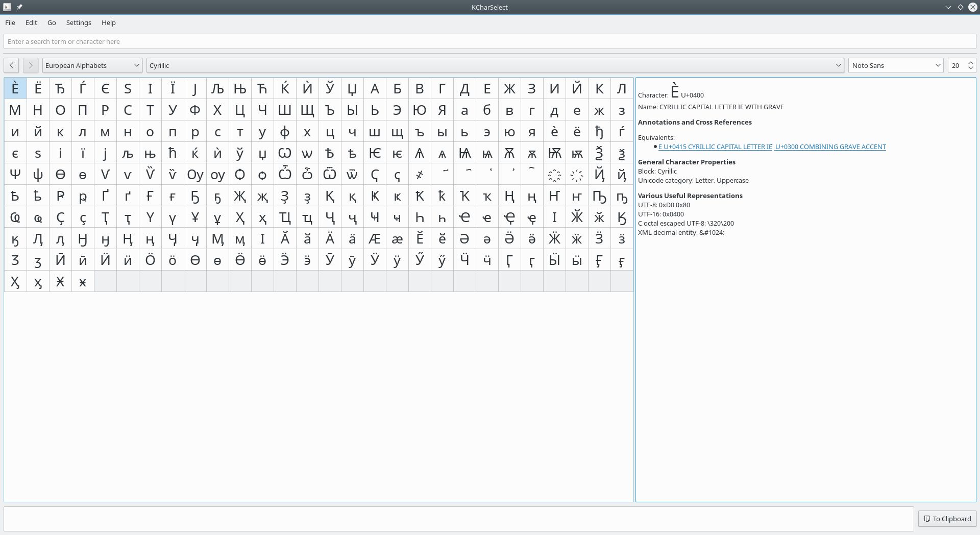
Task: Open the Noto Sans font dropdown
Action: pyautogui.click(x=895, y=65)
